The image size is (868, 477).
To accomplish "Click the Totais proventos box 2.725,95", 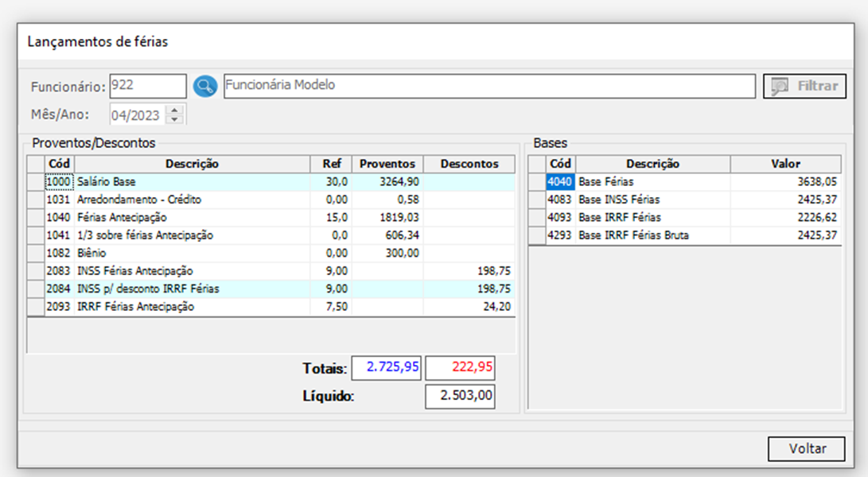I will (x=387, y=367).
